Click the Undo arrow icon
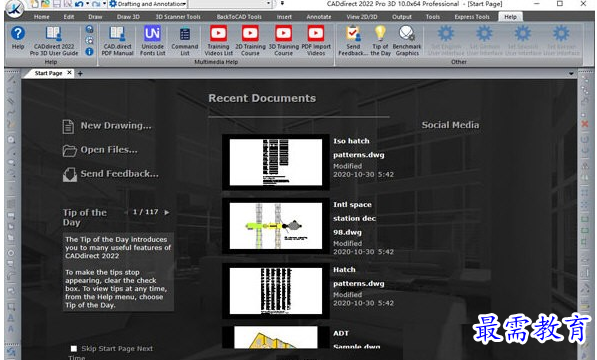 tap(79, 4)
